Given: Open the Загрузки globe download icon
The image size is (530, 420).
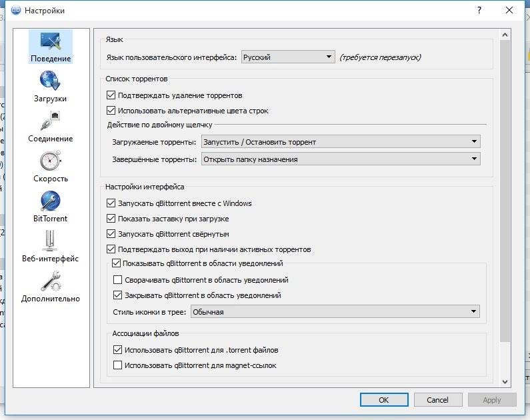Looking at the screenshot, I should point(50,80).
